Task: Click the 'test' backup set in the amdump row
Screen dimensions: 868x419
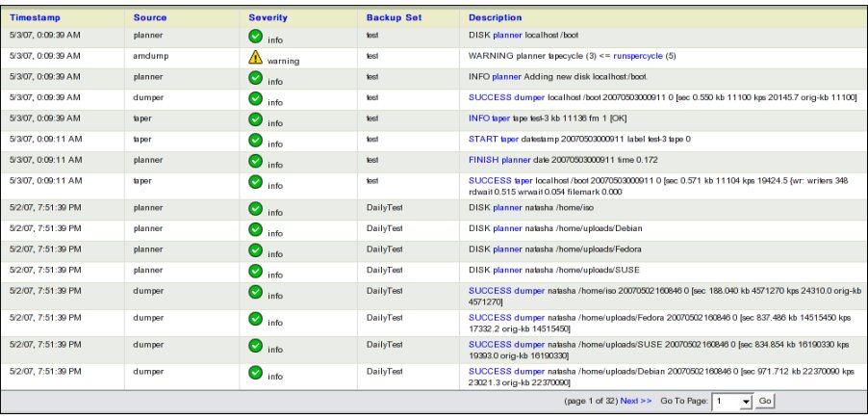Action: pos(372,56)
